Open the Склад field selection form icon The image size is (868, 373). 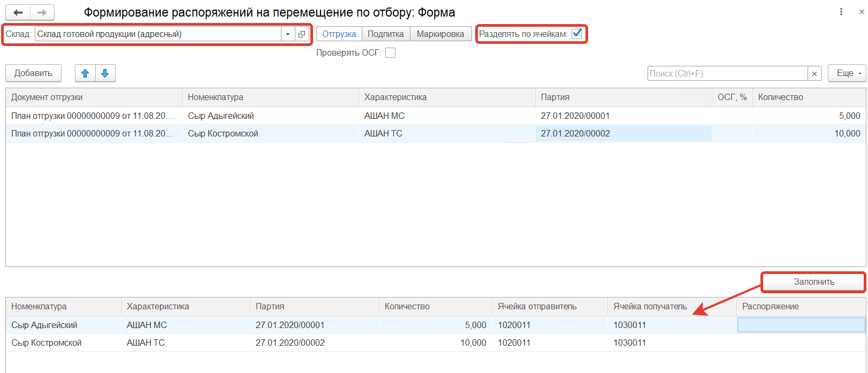point(302,34)
